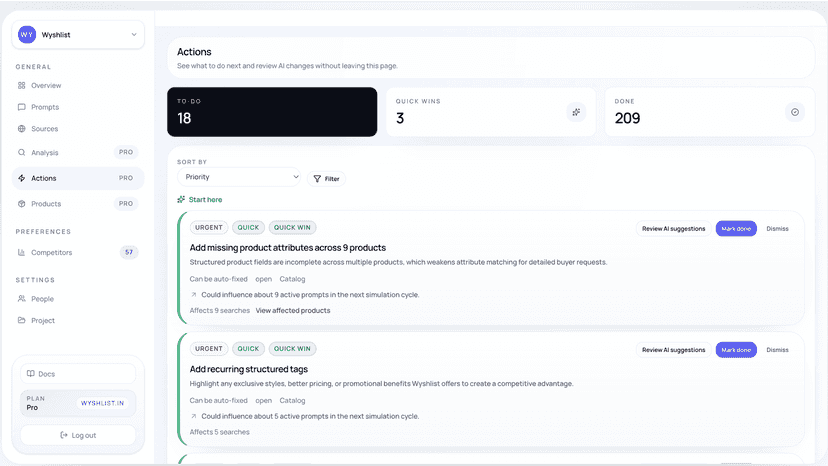The height and width of the screenshot is (466, 828).
Task: Click 'Affects 5 searches' text
Action: coord(220,432)
